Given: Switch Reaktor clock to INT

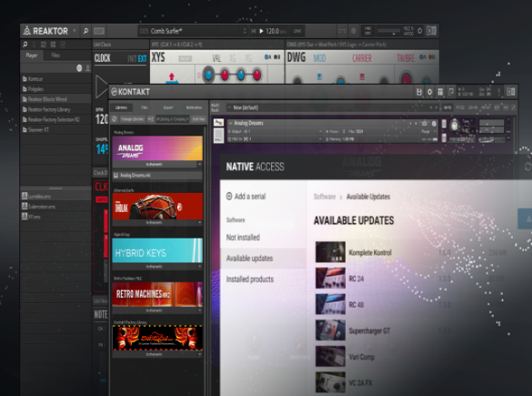Looking at the screenshot, I should (132, 59).
